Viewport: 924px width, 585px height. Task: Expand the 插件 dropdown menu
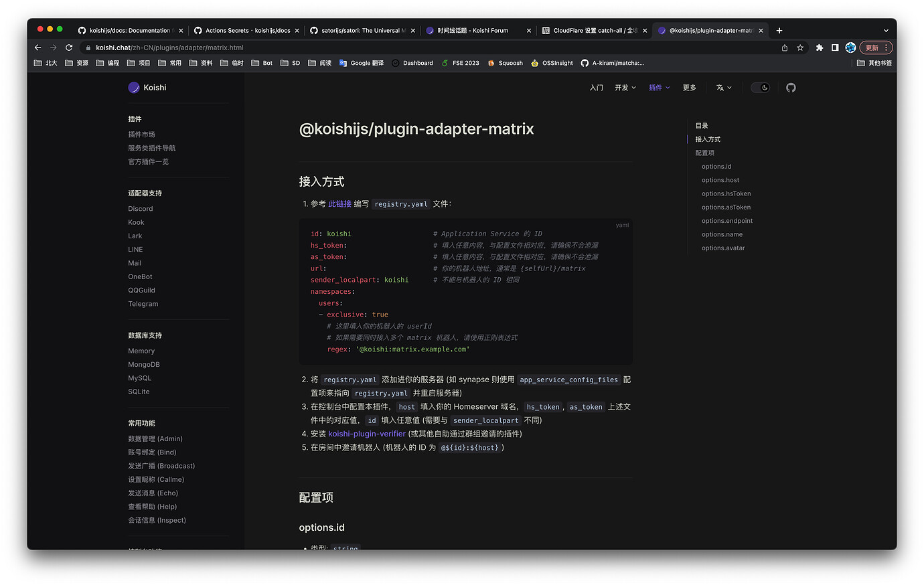coord(659,88)
